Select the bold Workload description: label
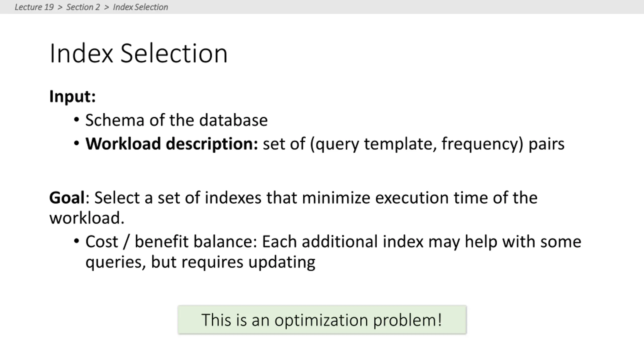The height and width of the screenshot is (362, 644). click(172, 144)
